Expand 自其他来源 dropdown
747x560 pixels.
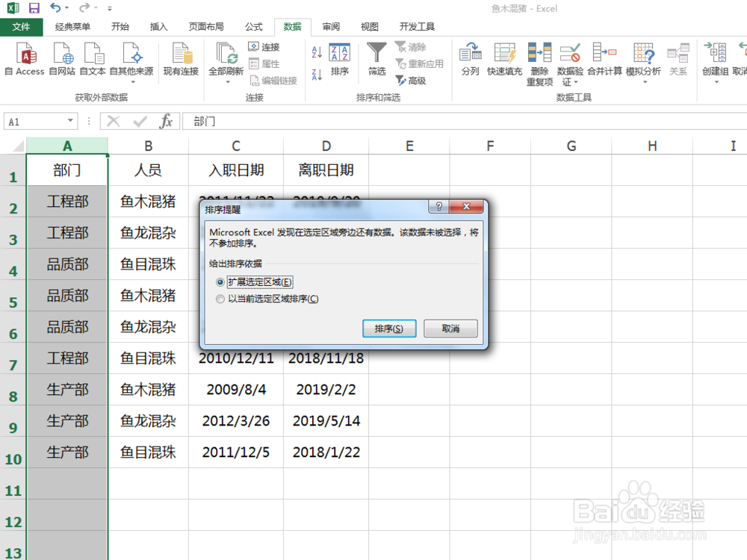tap(133, 82)
